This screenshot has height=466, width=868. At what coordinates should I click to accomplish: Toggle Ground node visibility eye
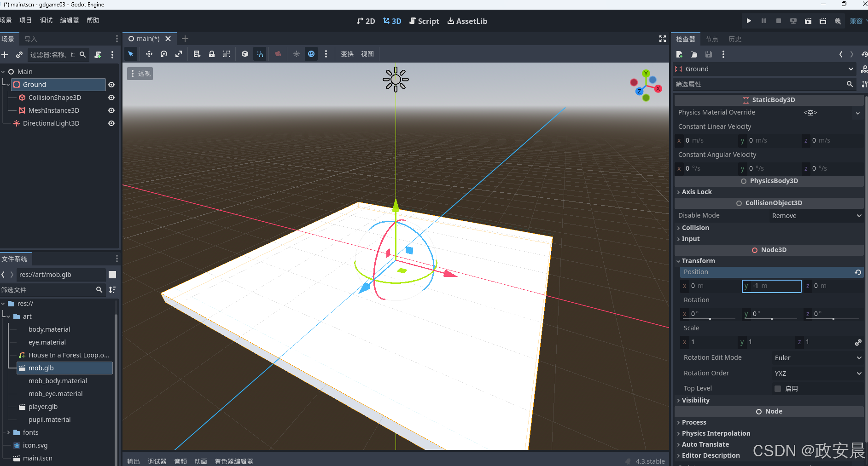111,85
